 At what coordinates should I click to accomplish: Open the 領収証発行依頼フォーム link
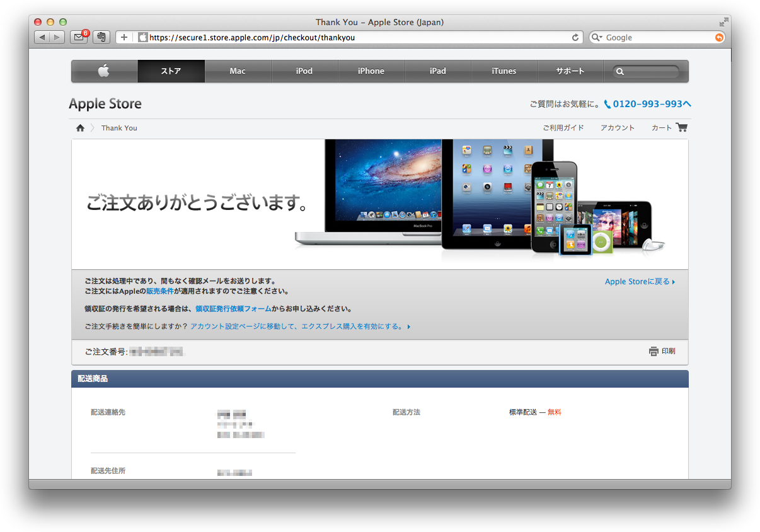(x=233, y=309)
